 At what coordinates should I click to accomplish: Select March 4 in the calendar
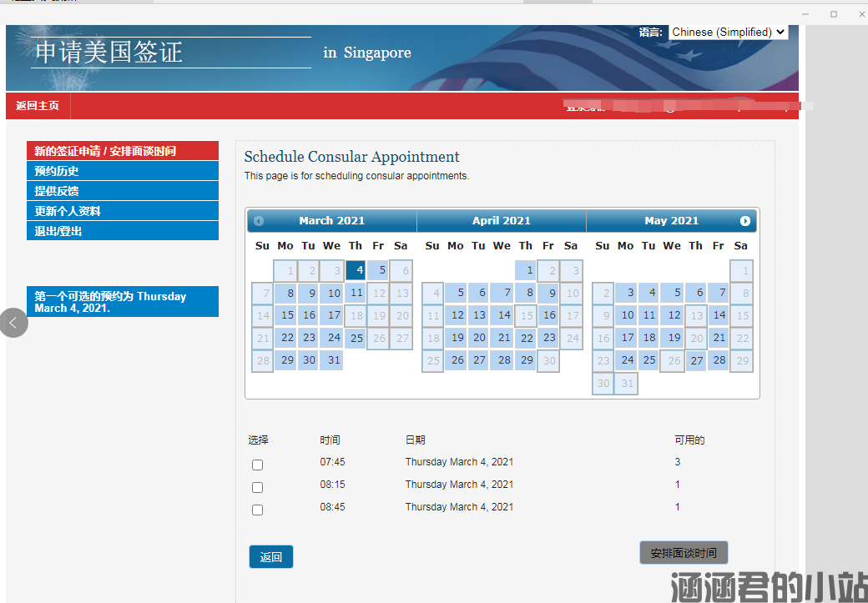pos(356,270)
